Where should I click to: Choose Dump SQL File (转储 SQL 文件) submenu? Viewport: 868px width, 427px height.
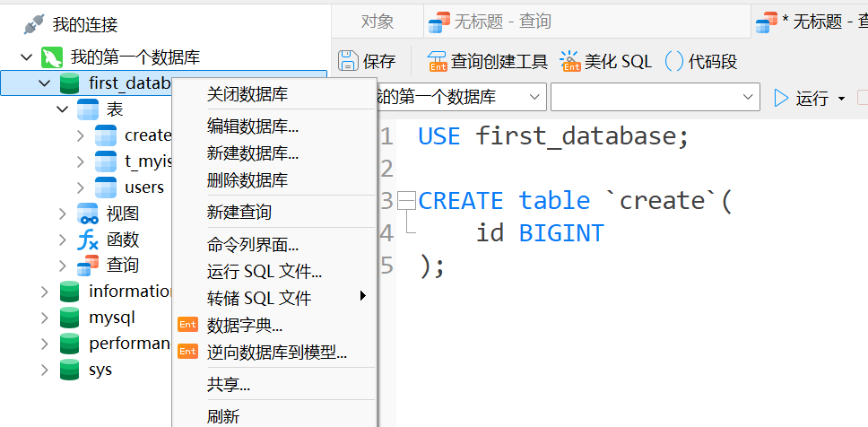(259, 298)
